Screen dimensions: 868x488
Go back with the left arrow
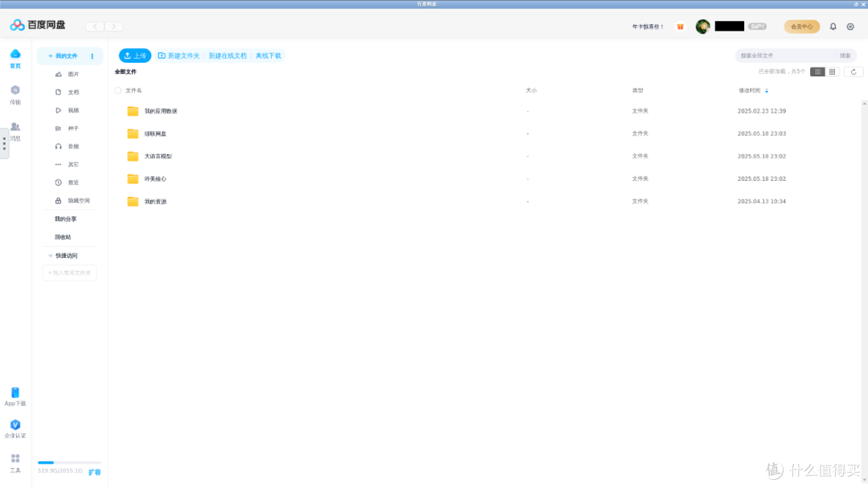coord(95,27)
